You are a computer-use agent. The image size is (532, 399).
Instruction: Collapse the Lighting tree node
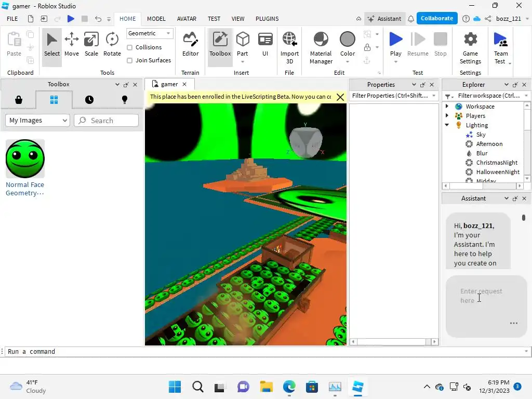point(447,125)
